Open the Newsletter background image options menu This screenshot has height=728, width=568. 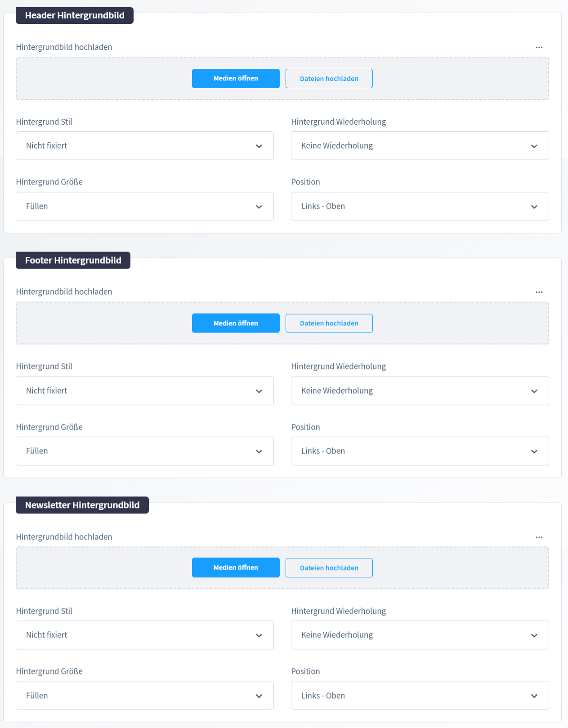point(539,537)
